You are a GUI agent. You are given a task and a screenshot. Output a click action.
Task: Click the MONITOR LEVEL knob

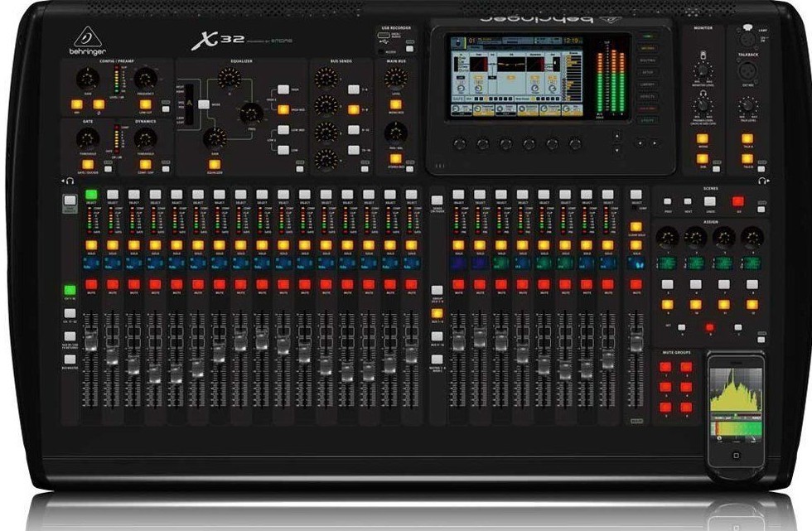click(703, 71)
